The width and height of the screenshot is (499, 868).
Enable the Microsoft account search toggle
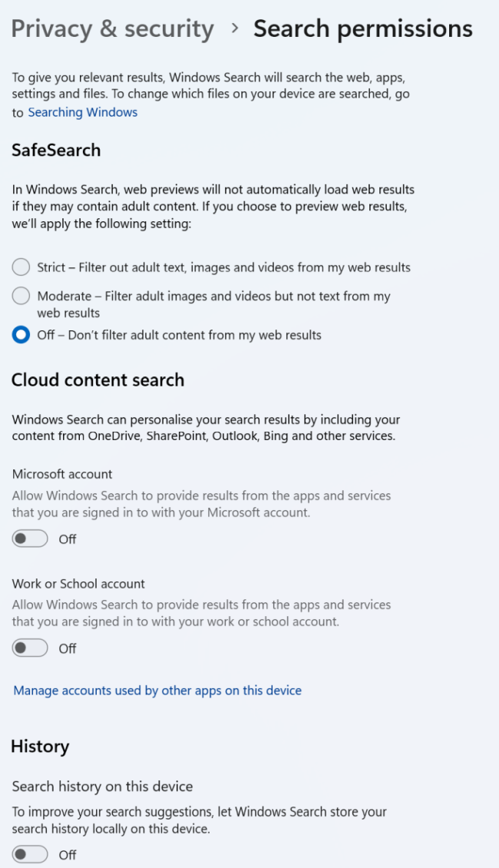point(29,538)
